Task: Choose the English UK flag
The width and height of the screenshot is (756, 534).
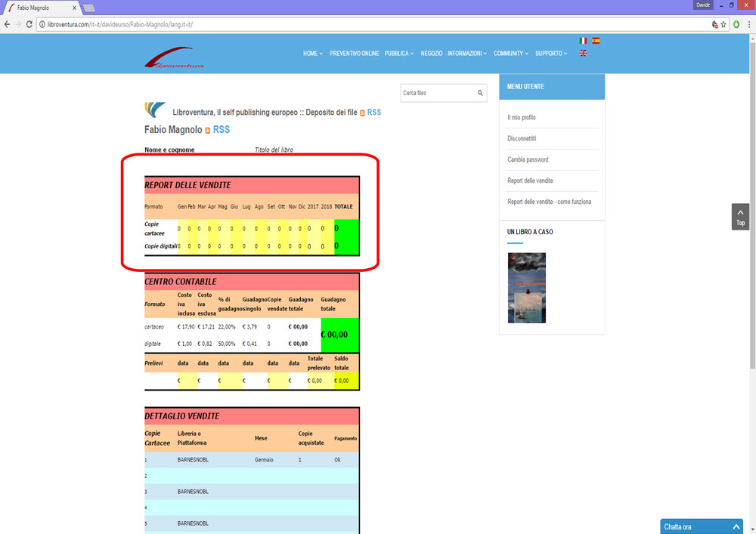Action: [583, 54]
